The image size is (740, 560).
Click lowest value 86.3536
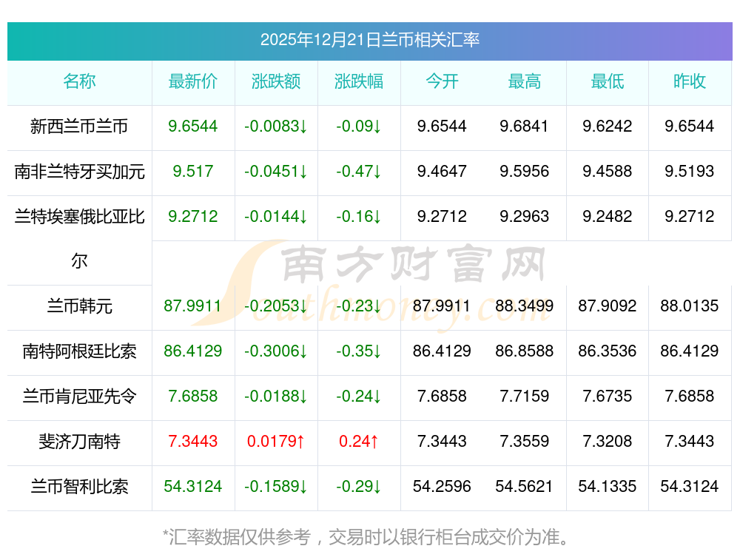point(608,351)
